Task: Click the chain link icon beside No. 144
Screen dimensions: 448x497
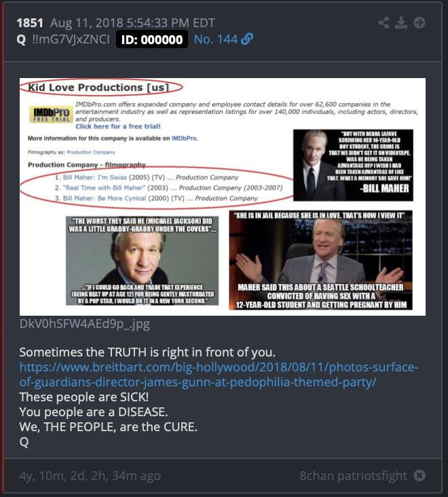Action: [x=247, y=39]
